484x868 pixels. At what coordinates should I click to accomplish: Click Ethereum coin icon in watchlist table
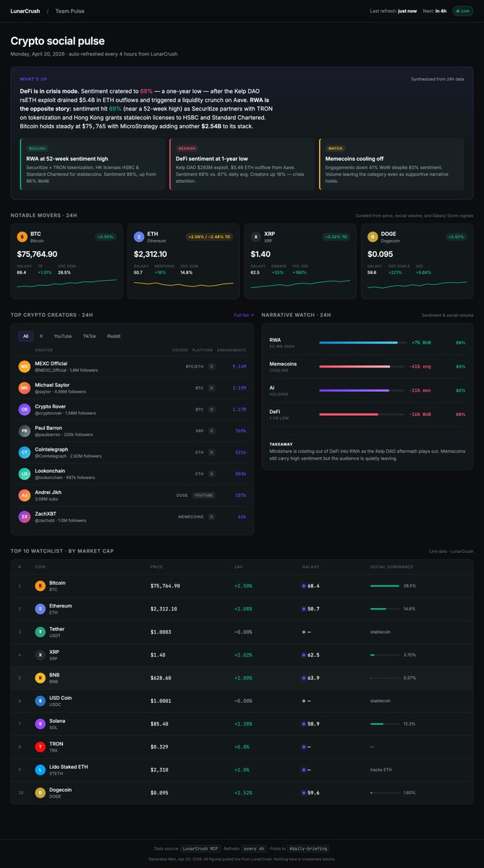(x=41, y=609)
